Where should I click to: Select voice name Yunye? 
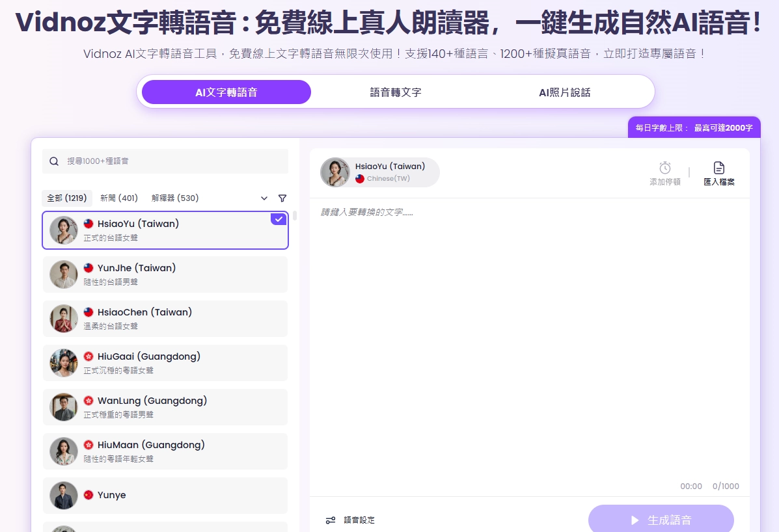point(112,495)
